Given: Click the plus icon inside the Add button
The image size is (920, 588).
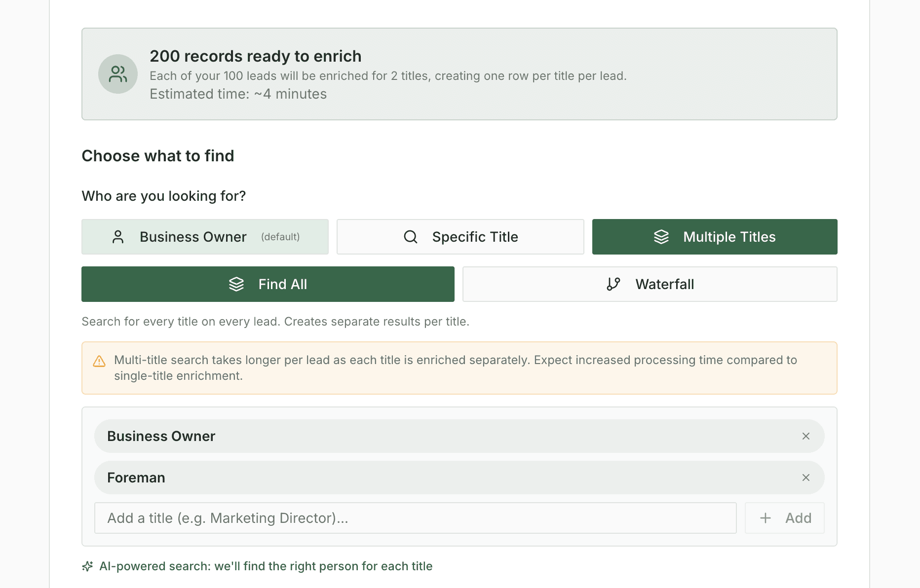Looking at the screenshot, I should [766, 518].
